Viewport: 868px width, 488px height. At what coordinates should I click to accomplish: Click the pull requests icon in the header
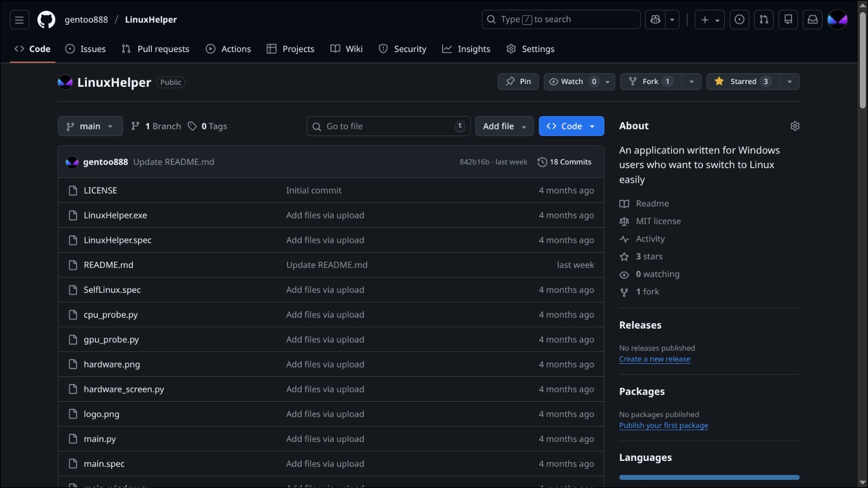[x=764, y=20]
